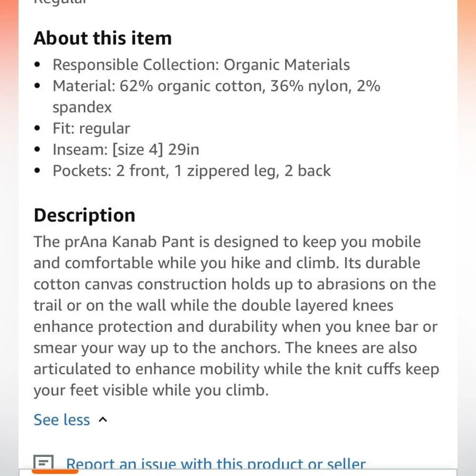Click the orange bar at the bottom left
This screenshot has width=476, height=476.
coord(55,472)
